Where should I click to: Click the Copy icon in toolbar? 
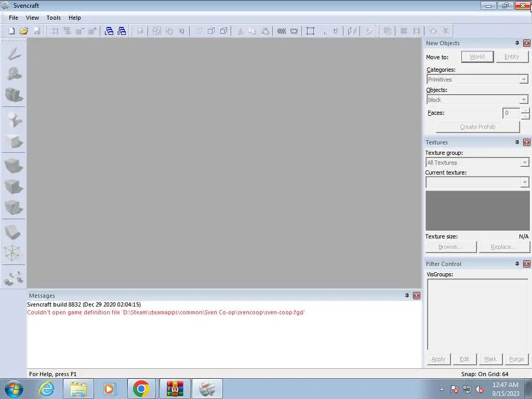(x=252, y=31)
